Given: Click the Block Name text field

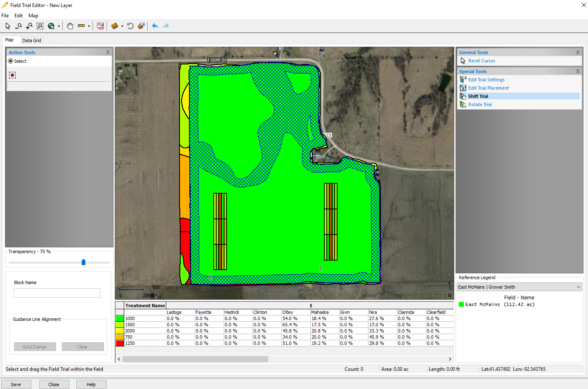Looking at the screenshot, I should coord(57,293).
